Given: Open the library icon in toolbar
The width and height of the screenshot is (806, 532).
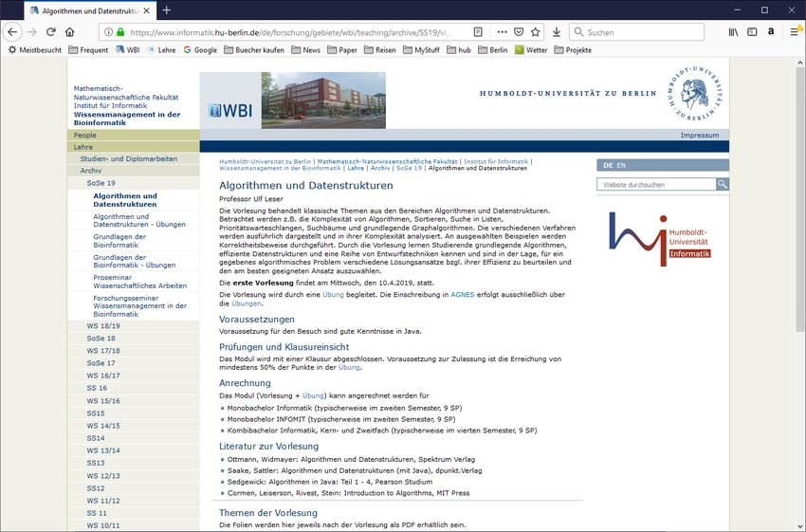Looking at the screenshot, I should pos(734,32).
